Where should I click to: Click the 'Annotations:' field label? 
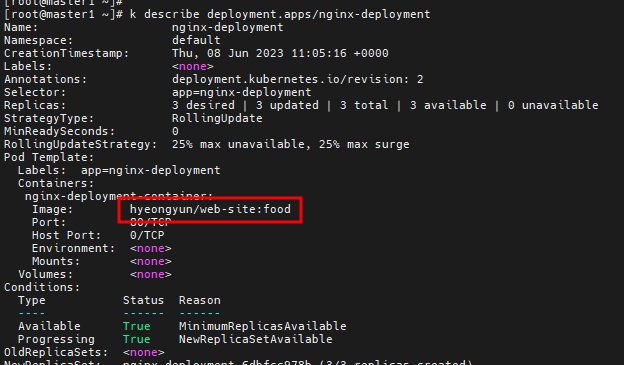45,80
